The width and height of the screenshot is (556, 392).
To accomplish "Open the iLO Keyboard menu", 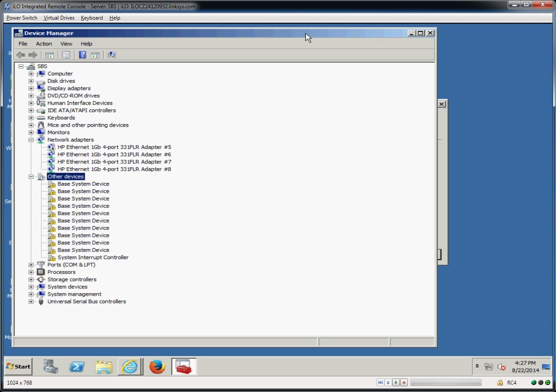I will click(x=92, y=18).
